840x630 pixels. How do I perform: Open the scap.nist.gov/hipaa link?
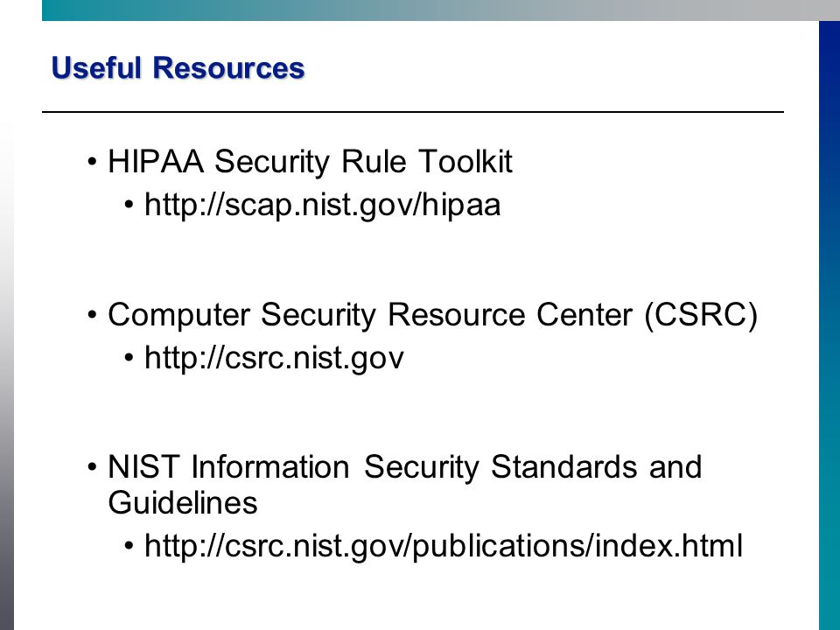(323, 205)
